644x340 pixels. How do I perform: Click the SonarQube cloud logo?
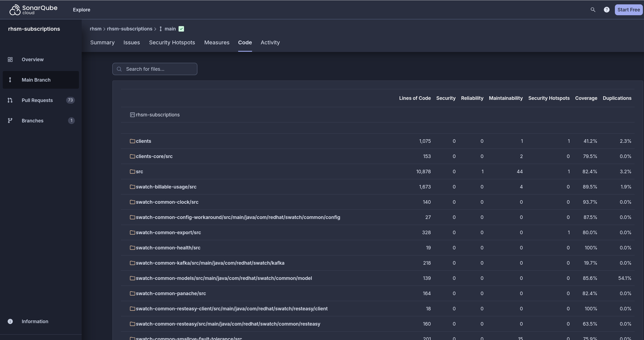point(33,10)
